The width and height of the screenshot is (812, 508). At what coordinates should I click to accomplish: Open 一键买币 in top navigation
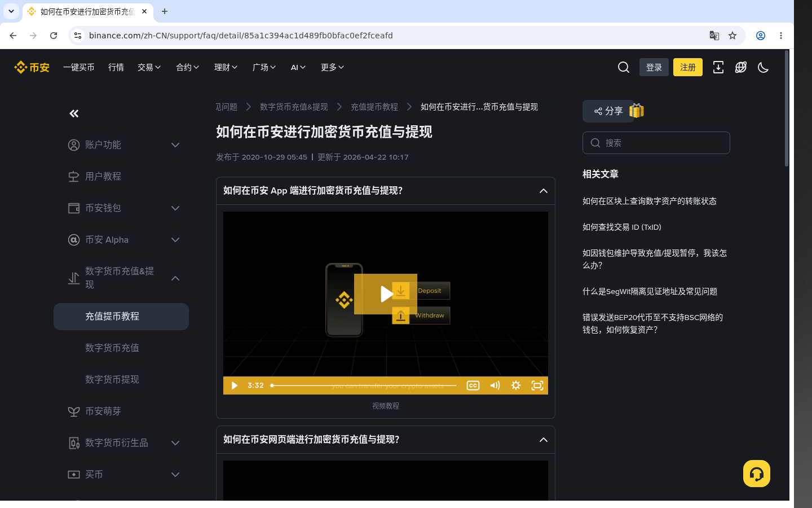[79, 67]
